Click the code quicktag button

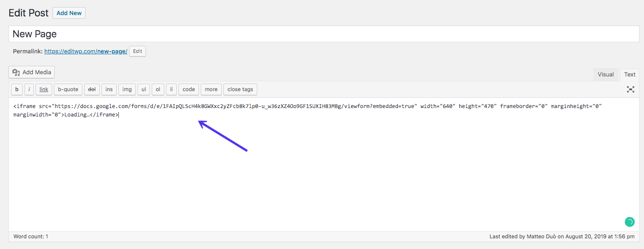coord(189,89)
